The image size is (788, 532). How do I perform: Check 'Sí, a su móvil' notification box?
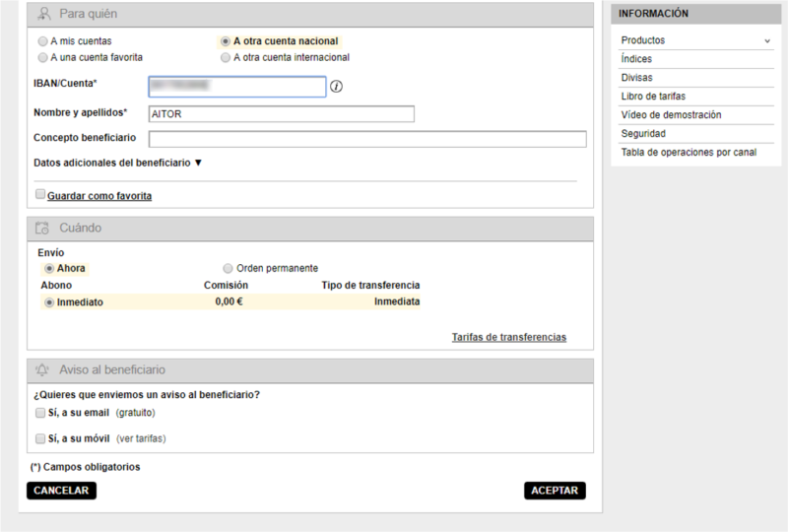pyautogui.click(x=40, y=438)
